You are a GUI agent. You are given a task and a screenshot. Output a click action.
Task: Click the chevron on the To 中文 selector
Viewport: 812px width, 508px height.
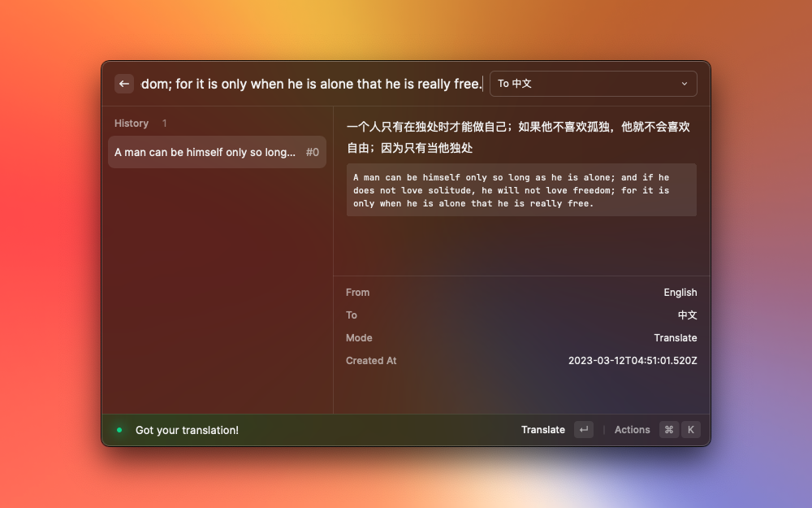pyautogui.click(x=686, y=84)
